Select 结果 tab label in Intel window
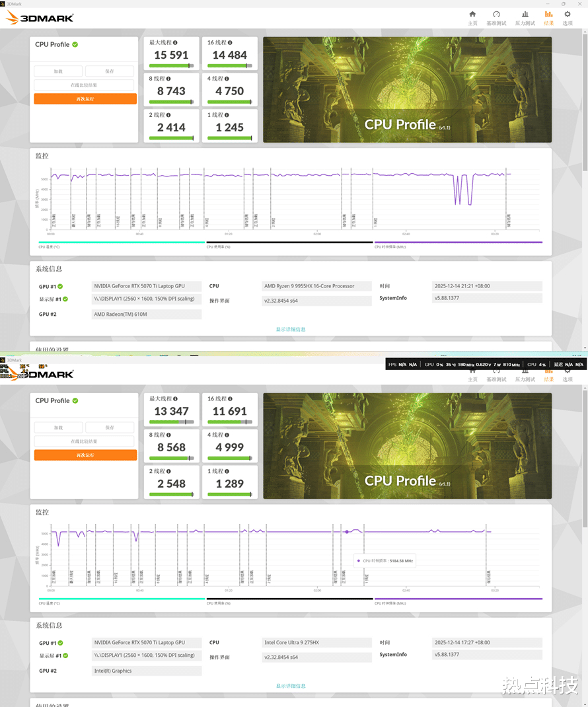Viewport: 588px width, 707px height. point(549,380)
